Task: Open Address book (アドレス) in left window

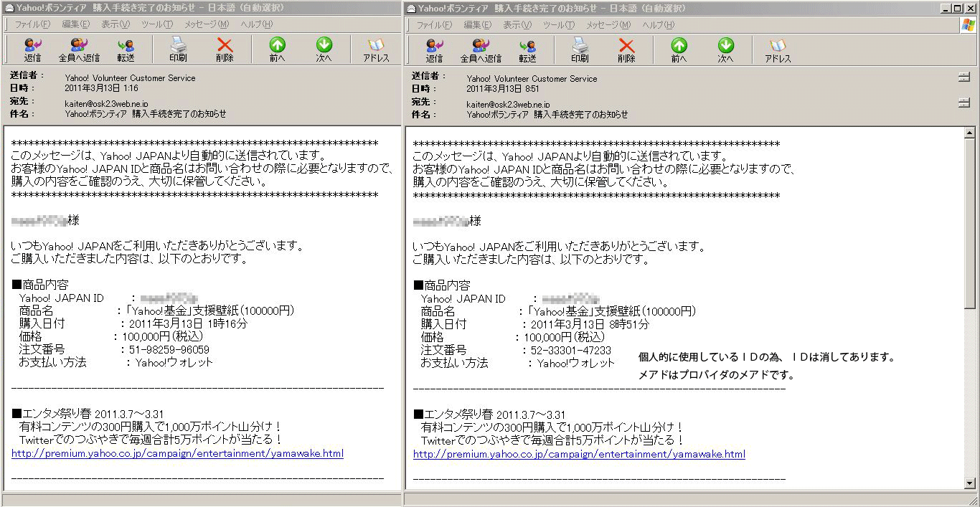Action: coord(376,50)
